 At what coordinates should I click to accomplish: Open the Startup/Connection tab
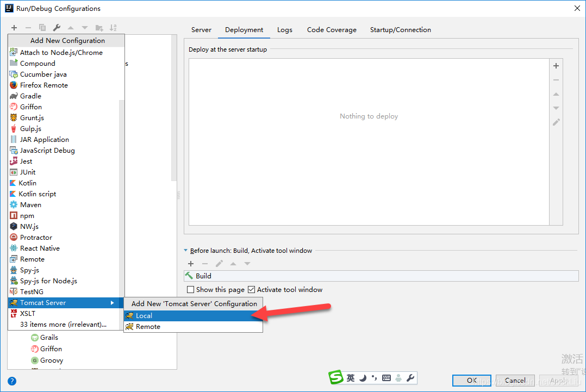pos(401,30)
